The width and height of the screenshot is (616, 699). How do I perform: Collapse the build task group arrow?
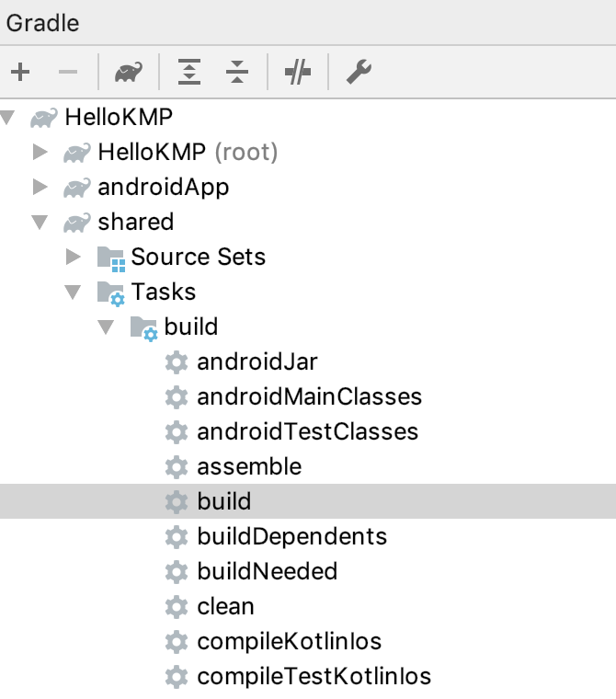coord(107,327)
